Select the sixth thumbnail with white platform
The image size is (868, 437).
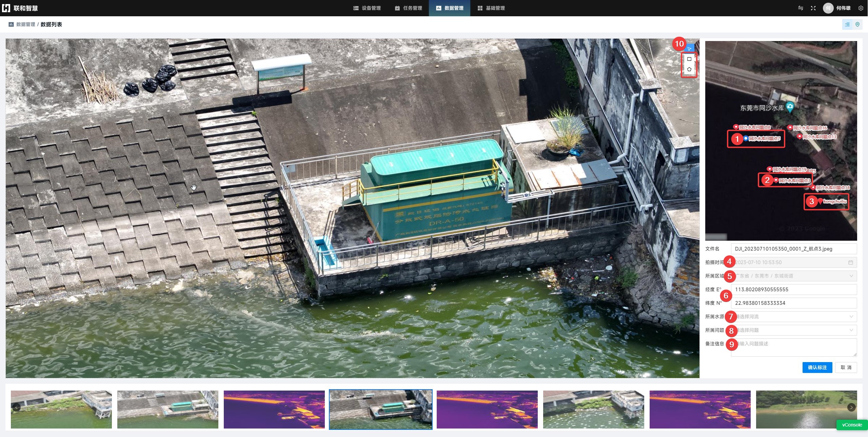click(594, 410)
